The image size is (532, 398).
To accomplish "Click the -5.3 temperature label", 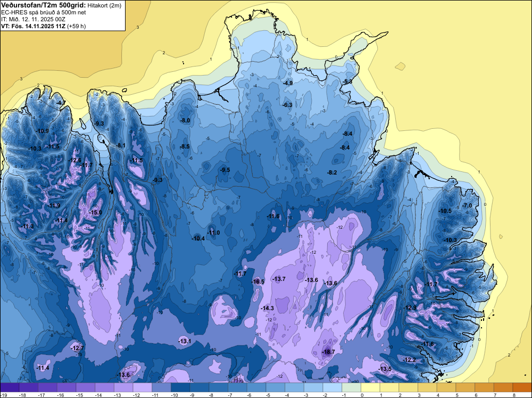I will 347,81.
